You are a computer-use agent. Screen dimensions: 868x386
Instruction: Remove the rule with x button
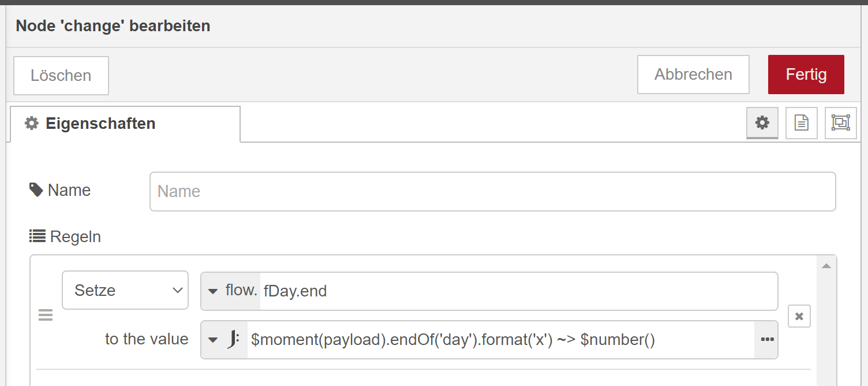(x=799, y=316)
